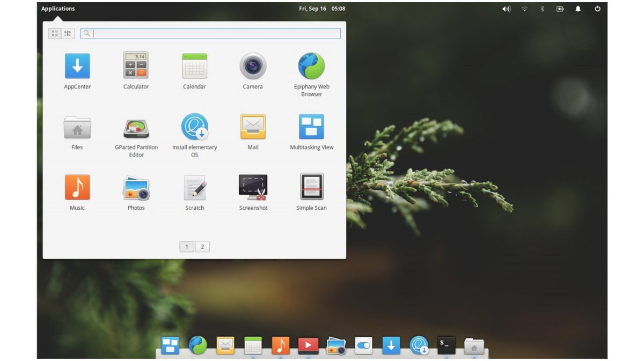
Task: Start Install elementary OS
Action: [194, 128]
